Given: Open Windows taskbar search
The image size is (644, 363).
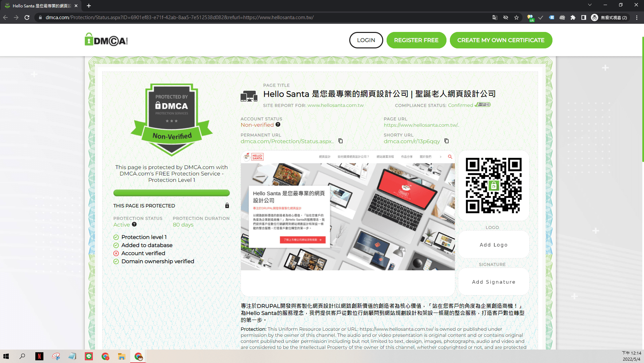Looking at the screenshot, I should [22, 356].
